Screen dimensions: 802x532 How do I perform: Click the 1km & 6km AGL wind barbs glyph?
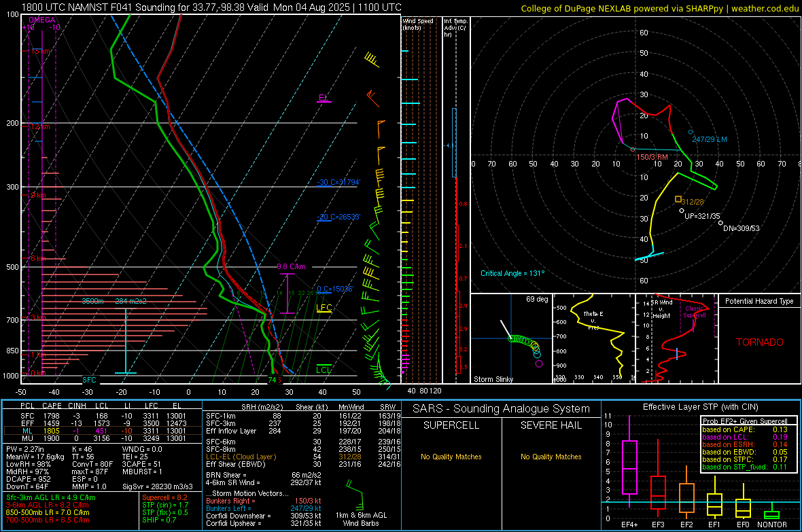(x=355, y=494)
